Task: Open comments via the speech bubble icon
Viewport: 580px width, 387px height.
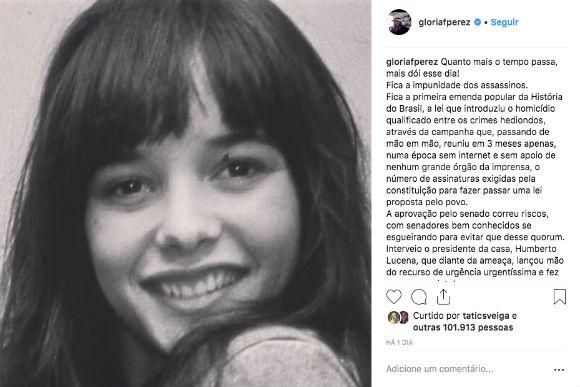Action: point(419,297)
